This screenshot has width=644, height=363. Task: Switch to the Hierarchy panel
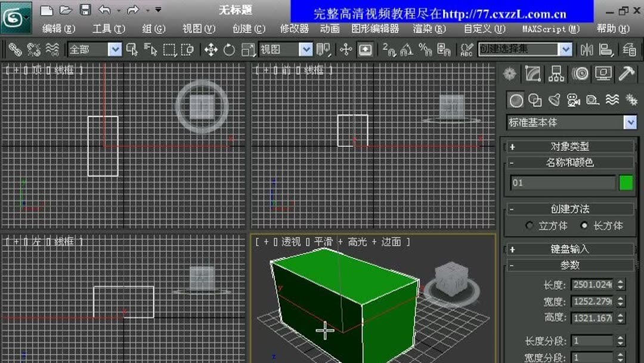[556, 73]
